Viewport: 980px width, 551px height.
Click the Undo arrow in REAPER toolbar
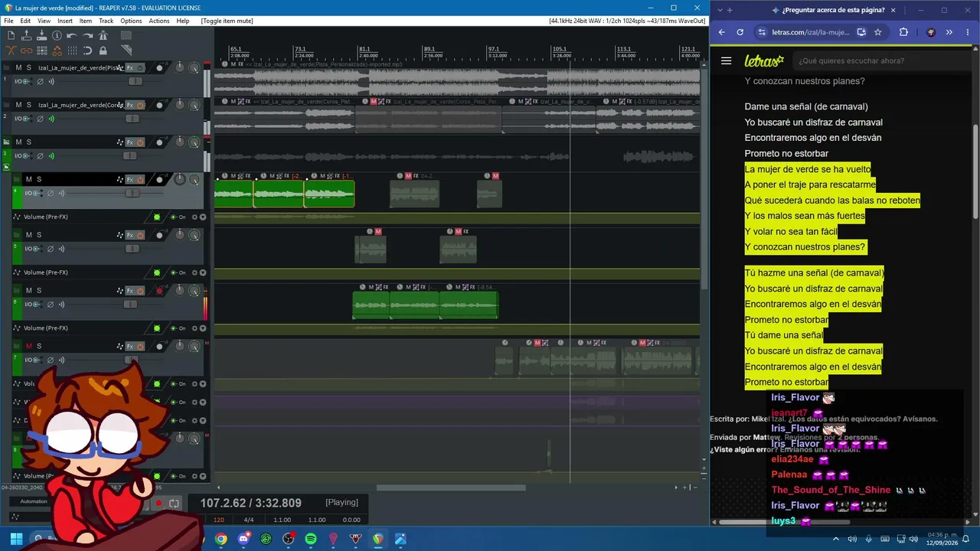pos(72,35)
